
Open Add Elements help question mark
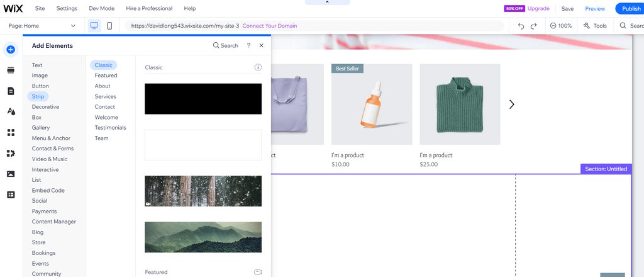pos(249,45)
